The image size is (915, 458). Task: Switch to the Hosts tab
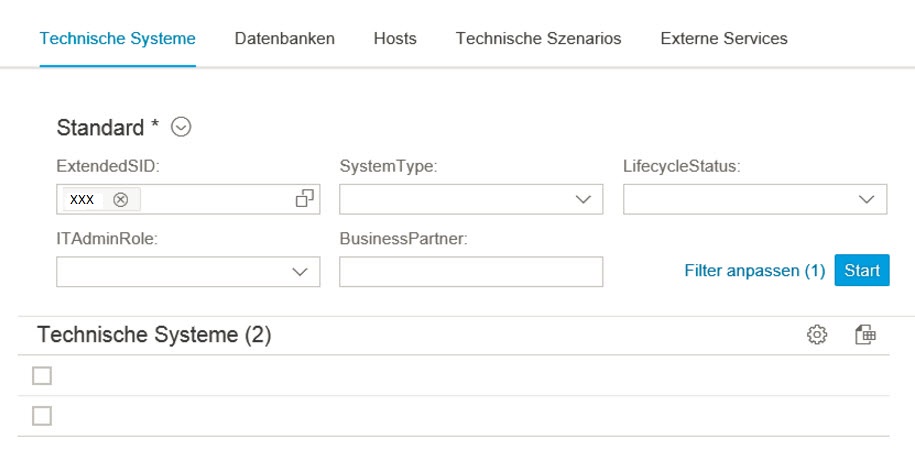coord(395,39)
